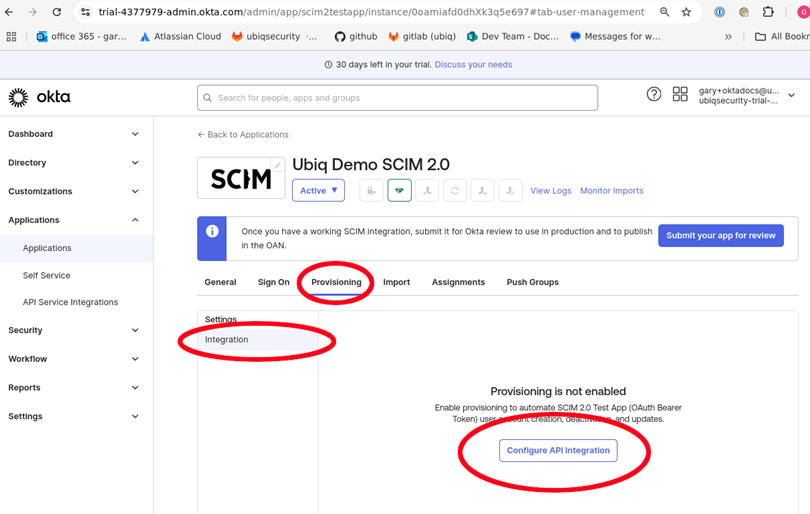810x514 pixels.
Task: Switch to the Import tab
Action: pos(396,282)
